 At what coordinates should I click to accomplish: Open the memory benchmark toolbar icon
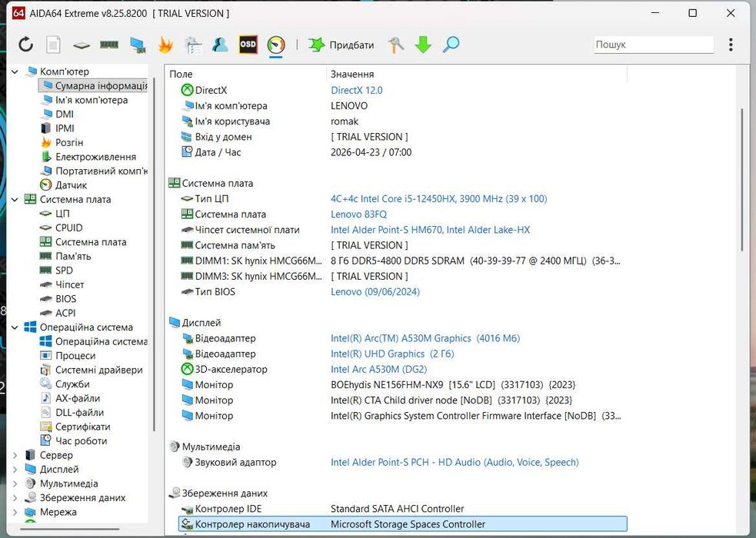tap(109, 45)
